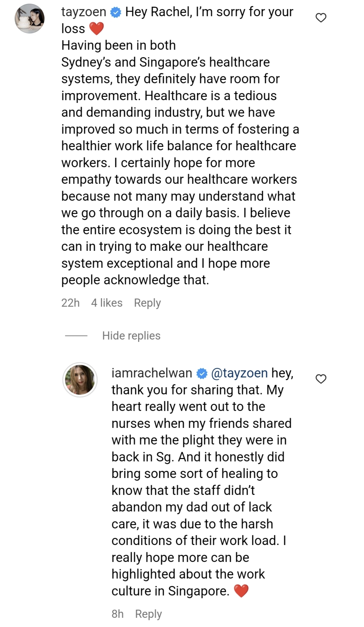Open tayzoen's profile picture
Viewport: 364px width, 627px height.
[30, 18]
